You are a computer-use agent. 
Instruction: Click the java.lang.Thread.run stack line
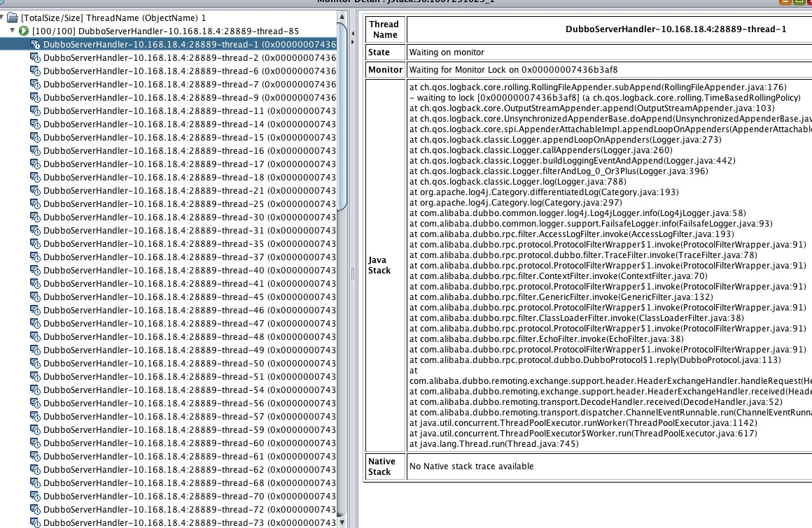494,443
